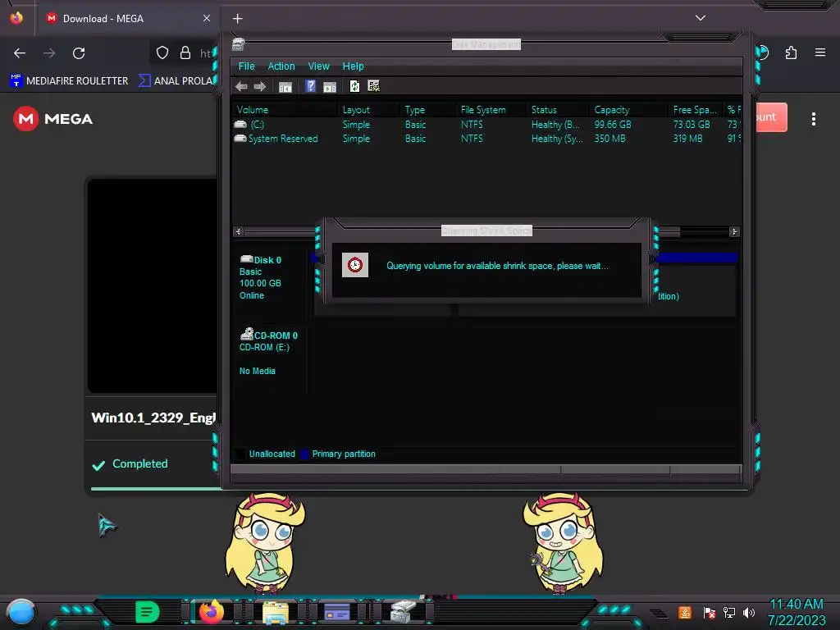Open the List all tabs chevron
This screenshot has width=840, height=630.
(x=701, y=18)
